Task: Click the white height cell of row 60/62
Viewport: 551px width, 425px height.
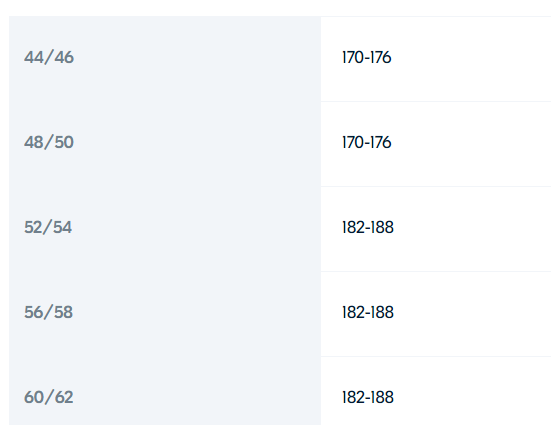Action: 436,391
